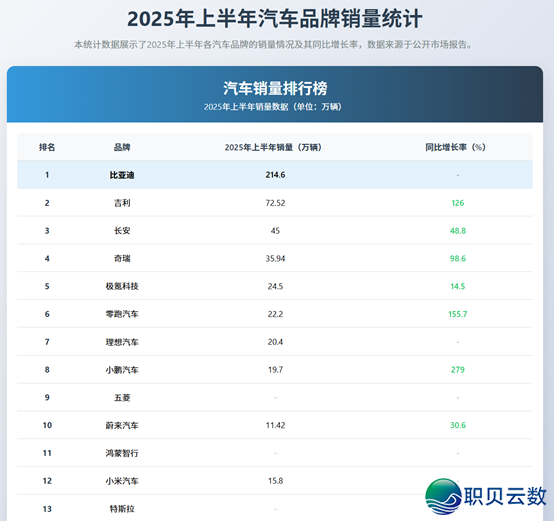
Task: Click the sales value 72.52
Action: 275,203
